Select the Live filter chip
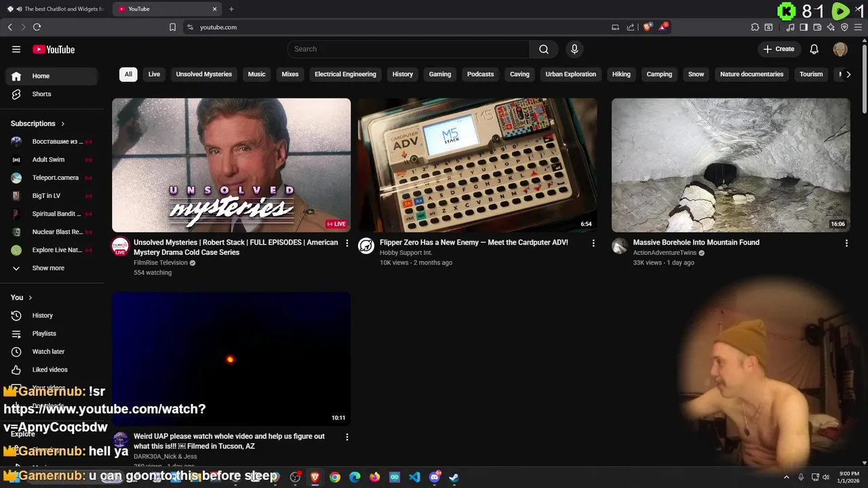Viewport: 868px width, 488px height. [155, 74]
